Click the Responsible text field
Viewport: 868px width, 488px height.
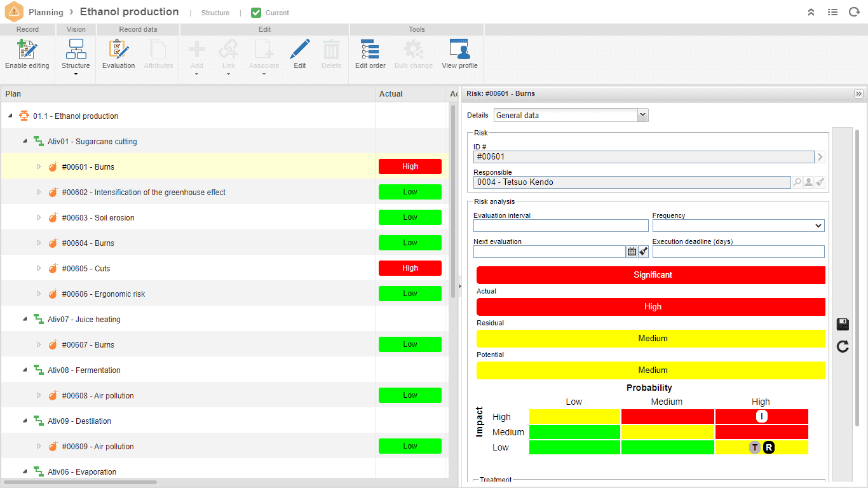pos(632,182)
